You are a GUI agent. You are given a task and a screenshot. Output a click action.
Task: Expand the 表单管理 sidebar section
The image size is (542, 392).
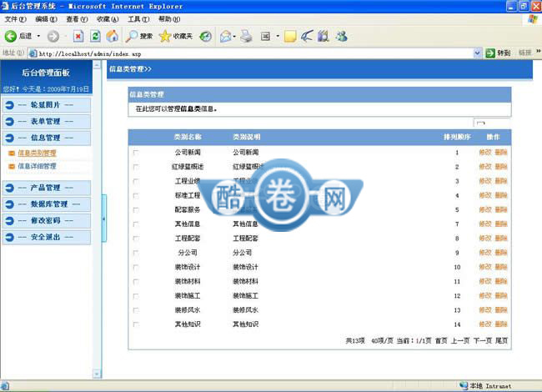(x=47, y=121)
